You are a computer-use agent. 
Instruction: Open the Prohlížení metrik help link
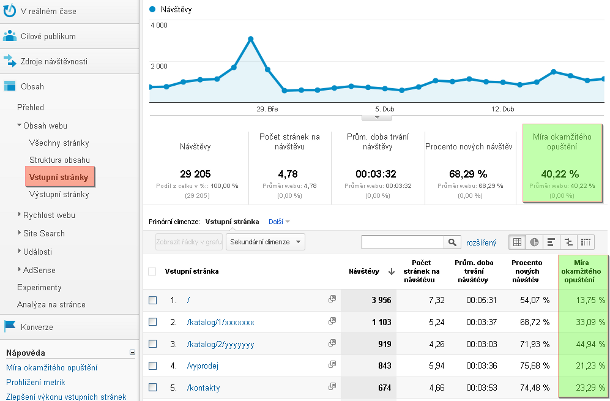[36, 382]
